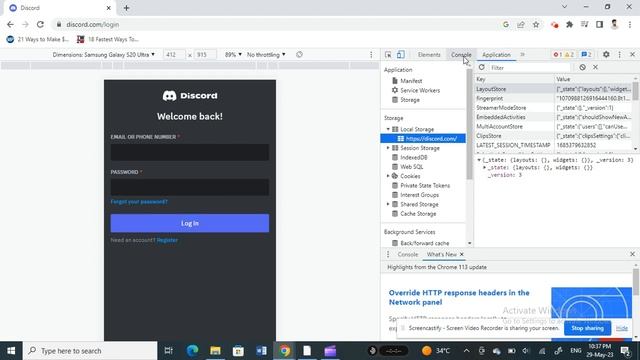Close the What's New tab

click(462, 254)
